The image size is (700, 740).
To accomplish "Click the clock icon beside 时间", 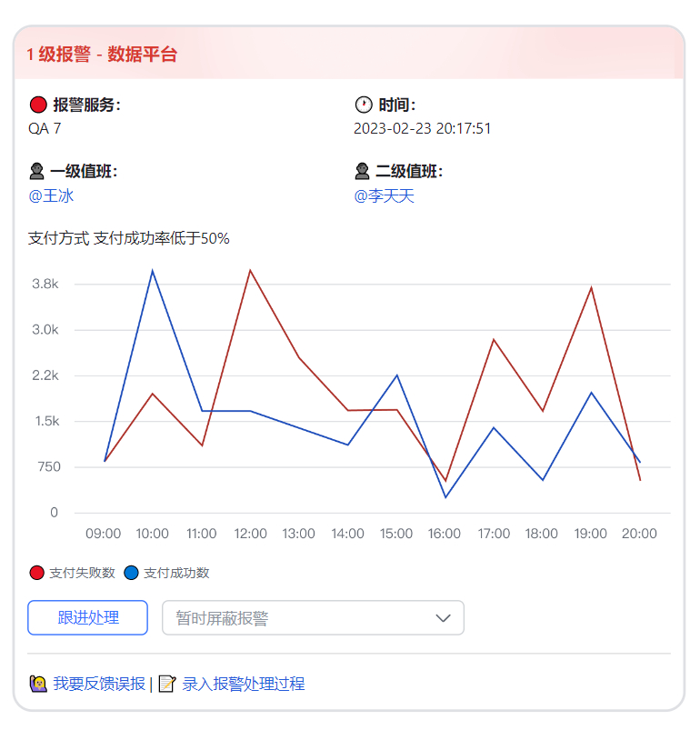I will tap(364, 105).
